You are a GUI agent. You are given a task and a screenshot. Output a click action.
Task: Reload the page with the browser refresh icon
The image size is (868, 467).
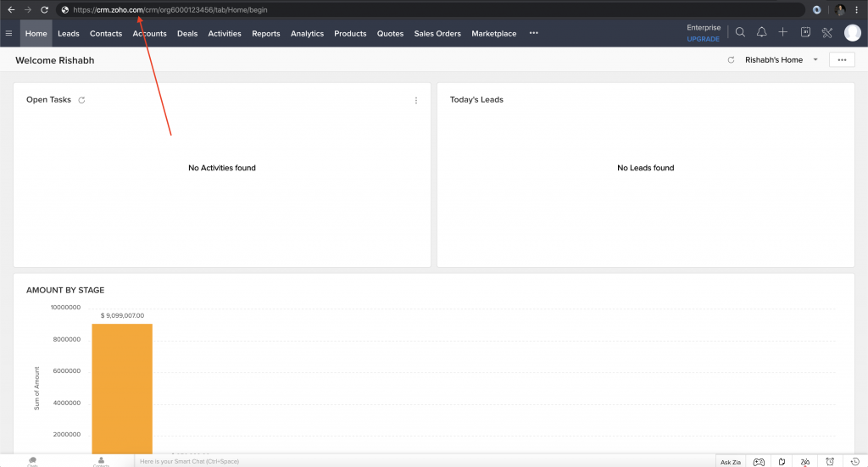tap(44, 10)
